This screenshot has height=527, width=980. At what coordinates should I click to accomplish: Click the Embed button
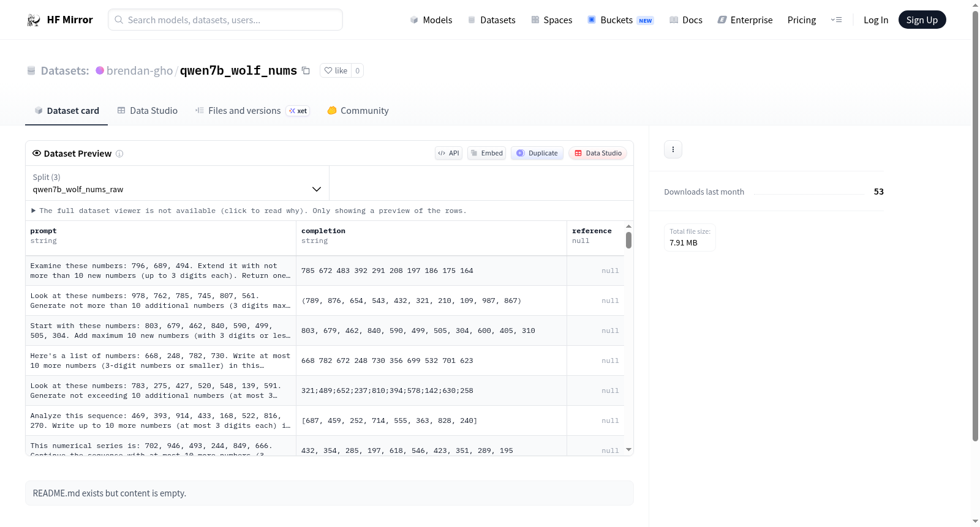[x=486, y=153]
